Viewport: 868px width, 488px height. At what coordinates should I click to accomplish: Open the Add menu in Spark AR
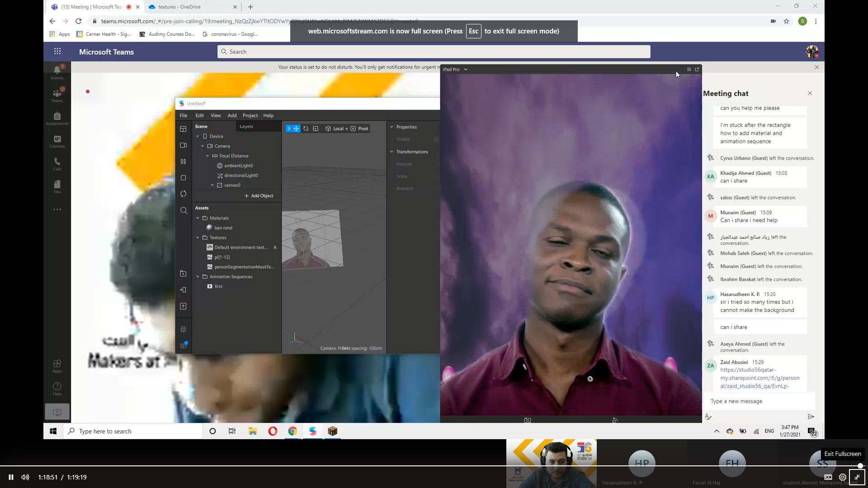232,116
